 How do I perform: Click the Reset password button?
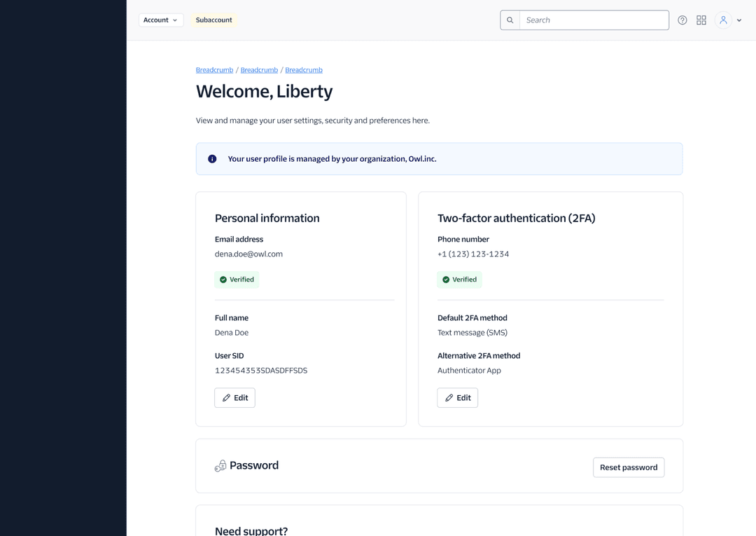coord(628,467)
